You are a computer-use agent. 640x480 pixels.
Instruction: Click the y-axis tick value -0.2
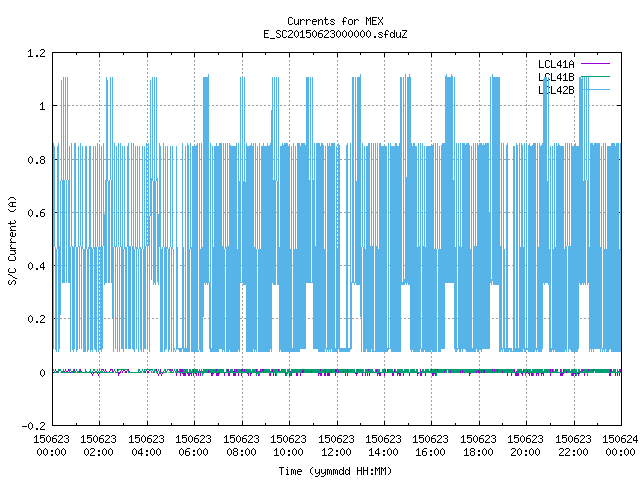pyautogui.click(x=33, y=426)
